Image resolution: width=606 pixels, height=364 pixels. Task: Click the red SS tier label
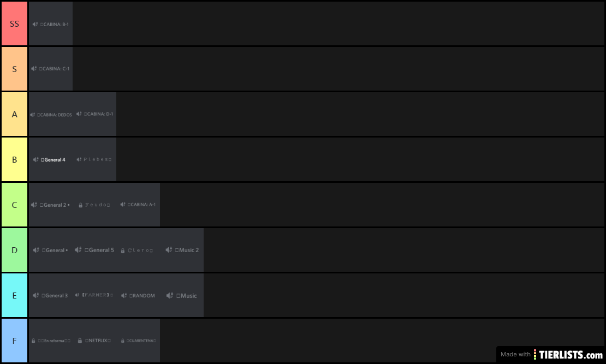tap(15, 23)
